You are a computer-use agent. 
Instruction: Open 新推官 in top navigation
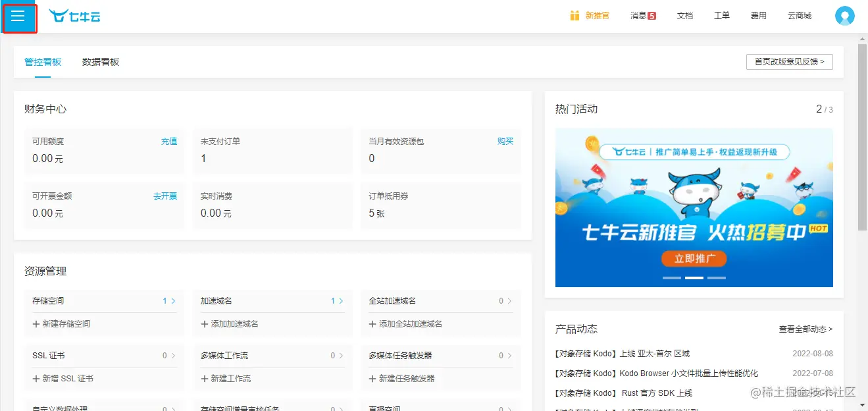pyautogui.click(x=598, y=16)
